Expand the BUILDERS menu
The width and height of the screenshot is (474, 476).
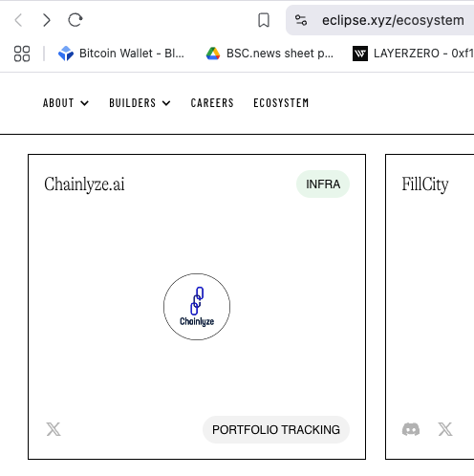[140, 103]
